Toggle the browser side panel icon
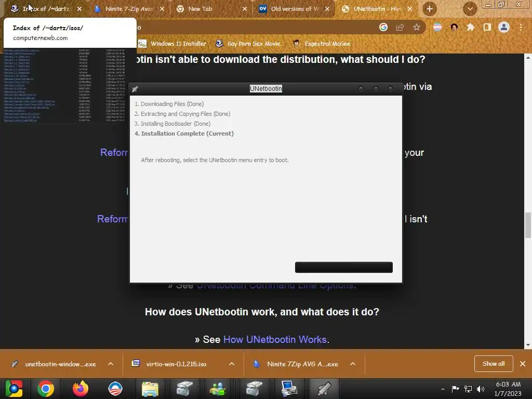 click(x=487, y=27)
